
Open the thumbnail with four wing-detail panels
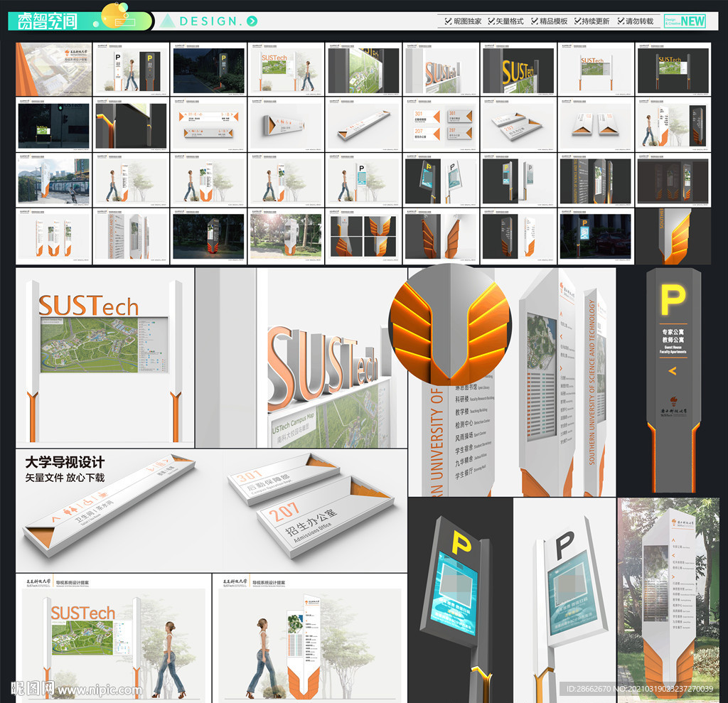click(363, 236)
